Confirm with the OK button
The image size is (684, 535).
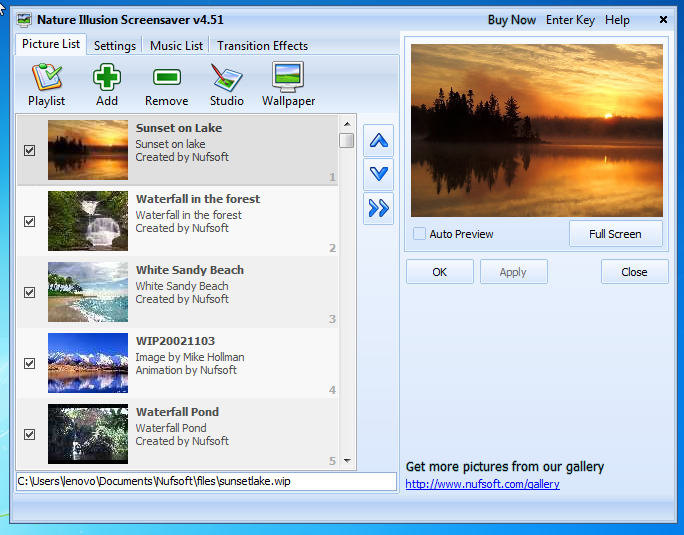click(x=440, y=272)
